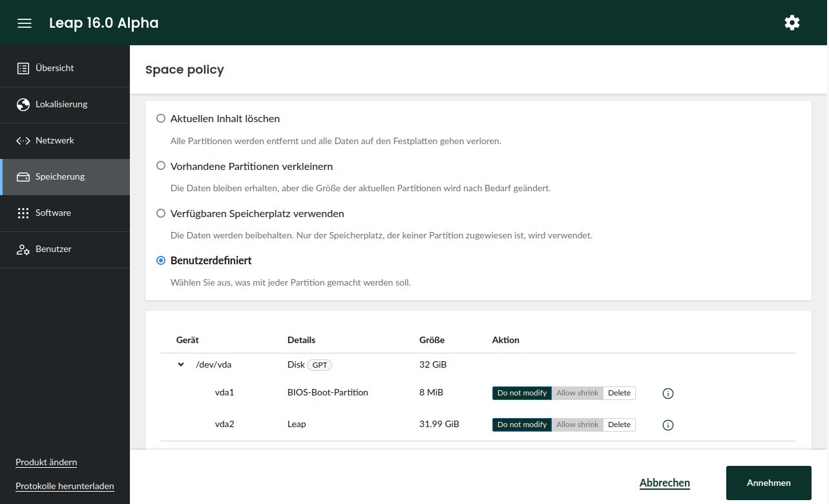
Task: Click the Übersicht list icon in sidebar
Action: [x=23, y=68]
